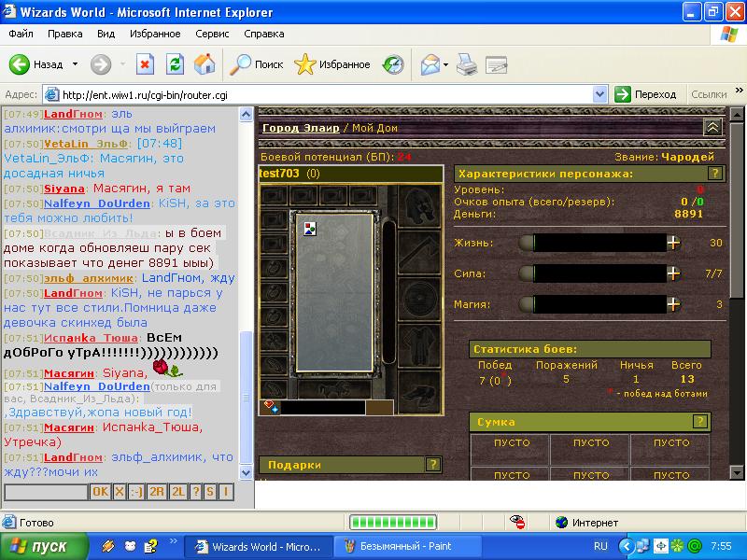Click the эльф_алхимик username link

click(x=89, y=278)
